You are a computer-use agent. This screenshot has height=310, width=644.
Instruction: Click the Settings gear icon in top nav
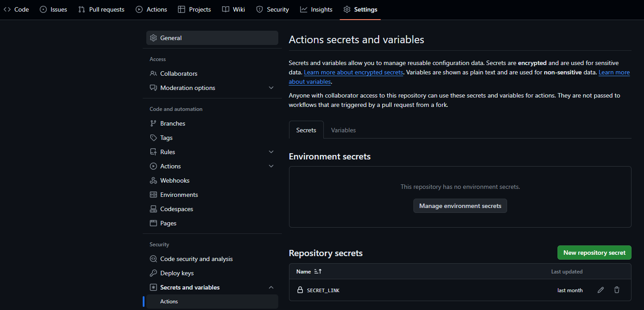[347, 9]
